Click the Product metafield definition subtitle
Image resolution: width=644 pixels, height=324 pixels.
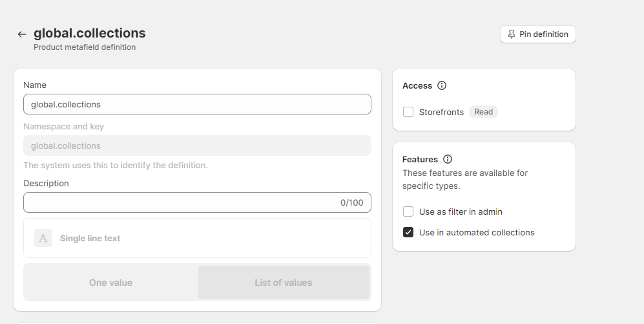[85, 47]
